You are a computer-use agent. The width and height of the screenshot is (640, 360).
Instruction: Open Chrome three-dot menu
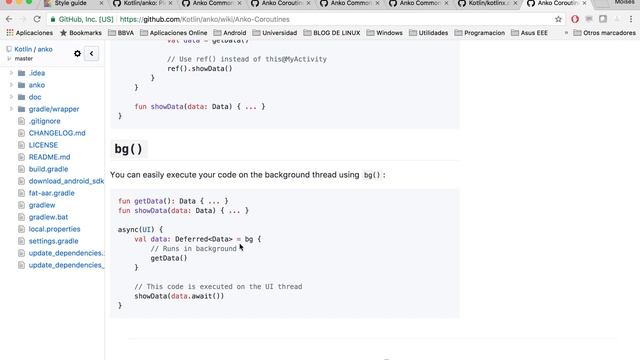click(631, 19)
